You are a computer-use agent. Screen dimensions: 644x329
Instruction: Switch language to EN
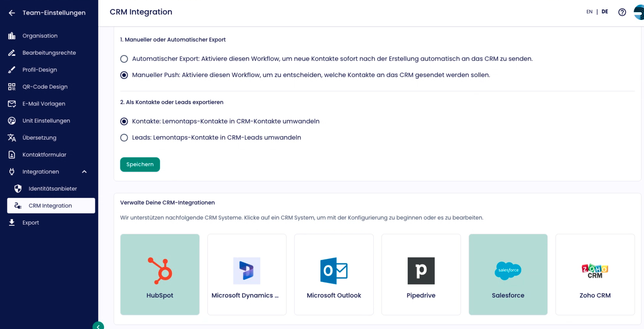tap(589, 12)
